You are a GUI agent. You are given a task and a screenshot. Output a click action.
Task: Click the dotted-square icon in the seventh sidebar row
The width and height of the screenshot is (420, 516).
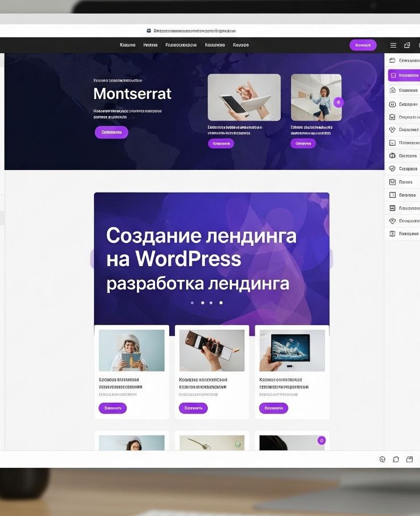[x=392, y=143]
